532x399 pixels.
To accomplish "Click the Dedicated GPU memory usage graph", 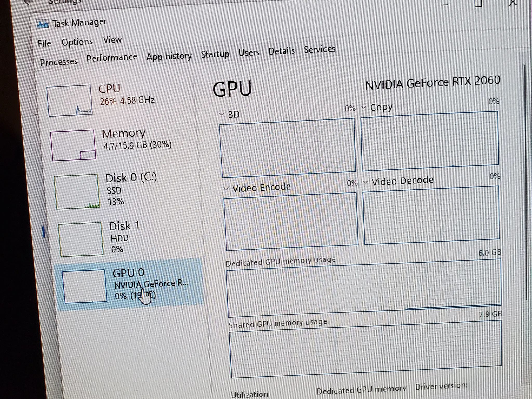I will [364, 288].
